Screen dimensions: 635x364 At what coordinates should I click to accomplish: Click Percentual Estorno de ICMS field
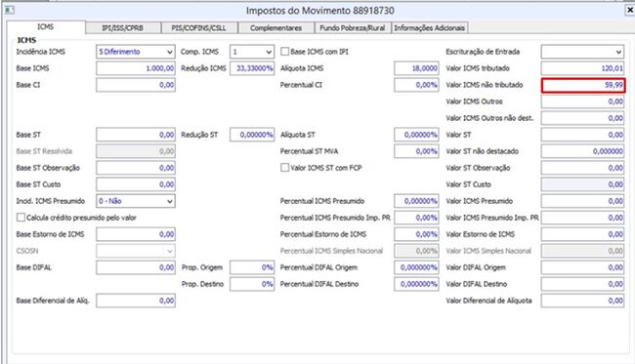coord(416,234)
